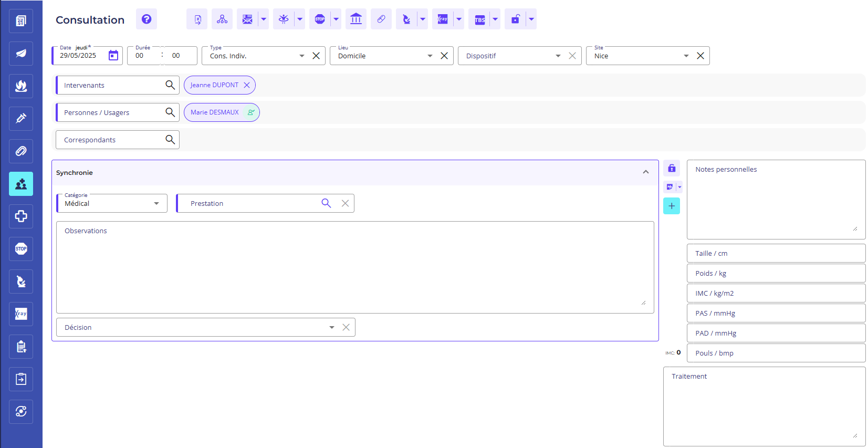Open the help question mark icon
This screenshot has width=868, height=448.
point(147,19)
